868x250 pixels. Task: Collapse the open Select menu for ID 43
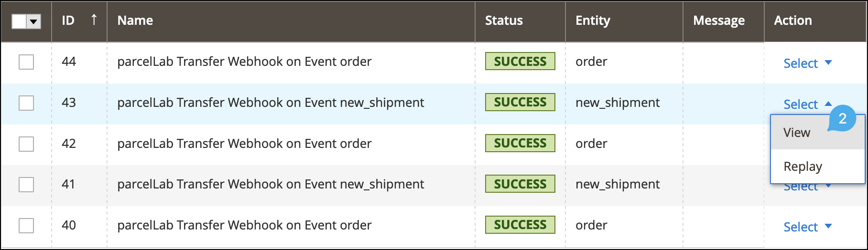click(x=807, y=104)
